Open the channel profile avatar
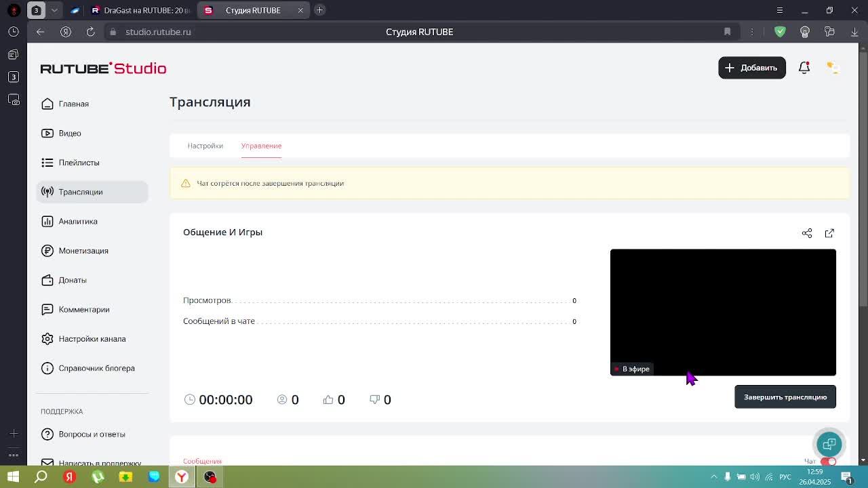Viewport: 868px width, 488px height. [833, 68]
